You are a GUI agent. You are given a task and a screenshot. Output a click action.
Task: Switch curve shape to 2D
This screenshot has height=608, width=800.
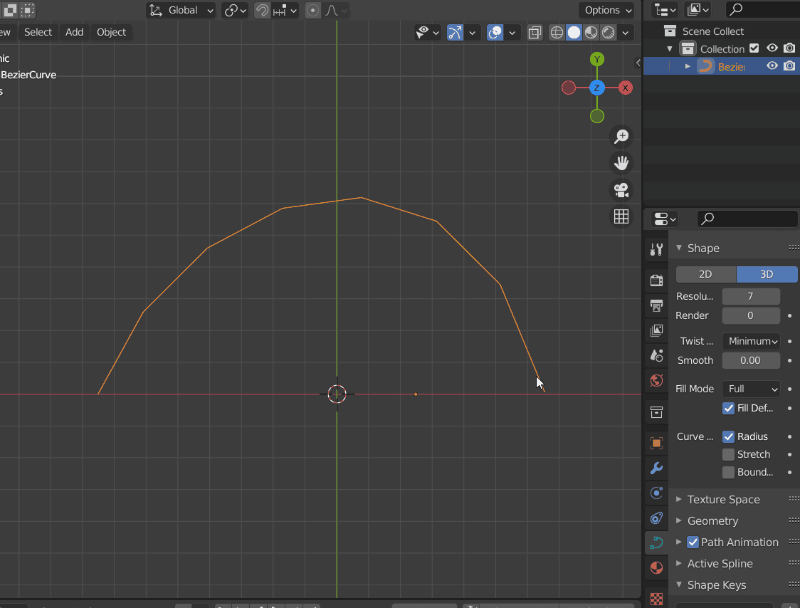coord(706,274)
